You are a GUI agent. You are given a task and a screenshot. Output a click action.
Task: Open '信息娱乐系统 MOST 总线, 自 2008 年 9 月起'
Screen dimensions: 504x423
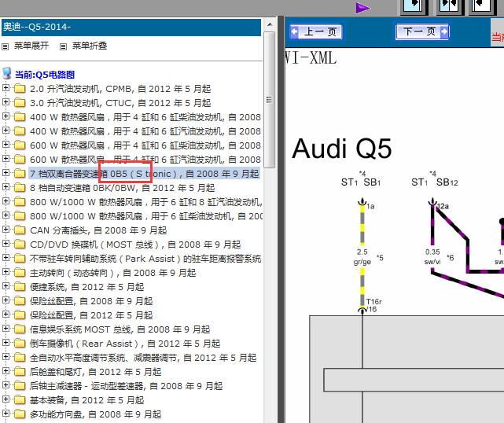[x=120, y=329]
